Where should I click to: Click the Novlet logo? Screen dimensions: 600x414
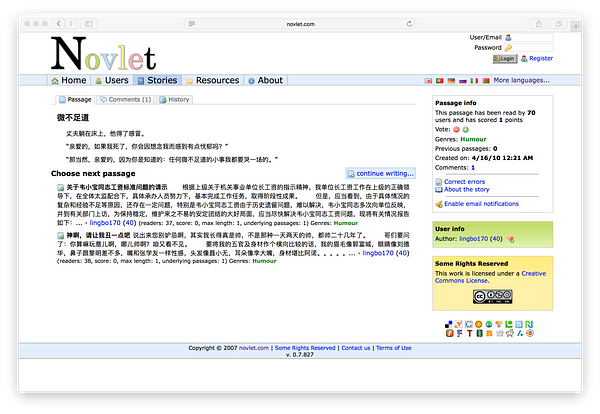click(x=103, y=54)
